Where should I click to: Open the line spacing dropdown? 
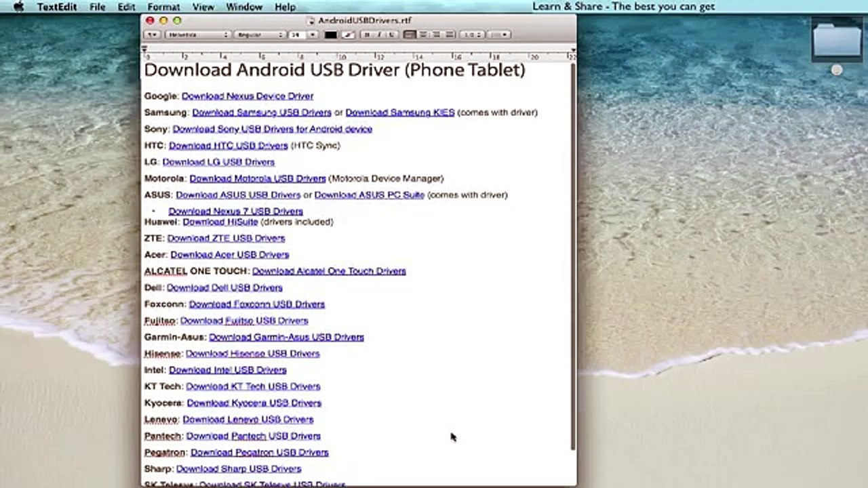coord(471,35)
